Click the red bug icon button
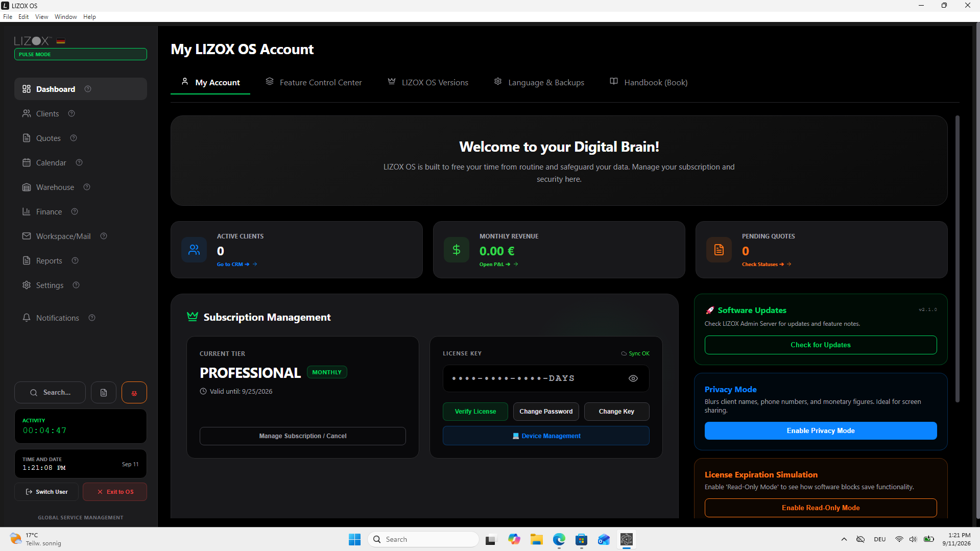 click(134, 393)
